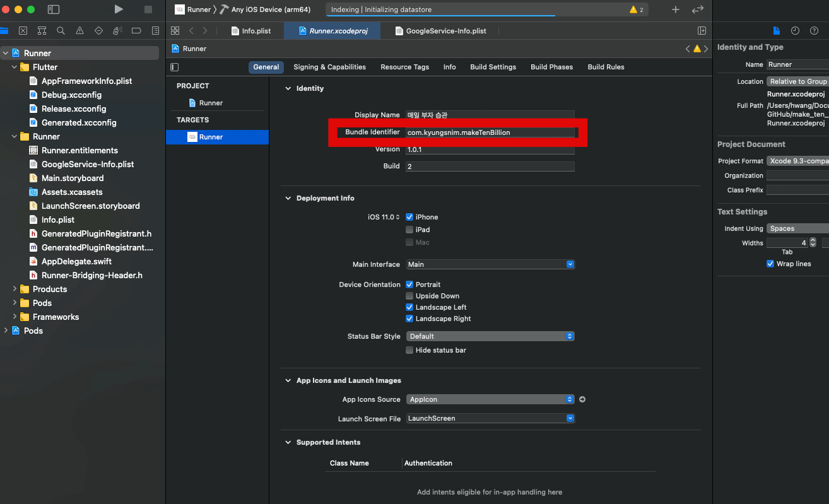Enable Upside Down orientation
The image size is (829, 504).
[409, 296]
